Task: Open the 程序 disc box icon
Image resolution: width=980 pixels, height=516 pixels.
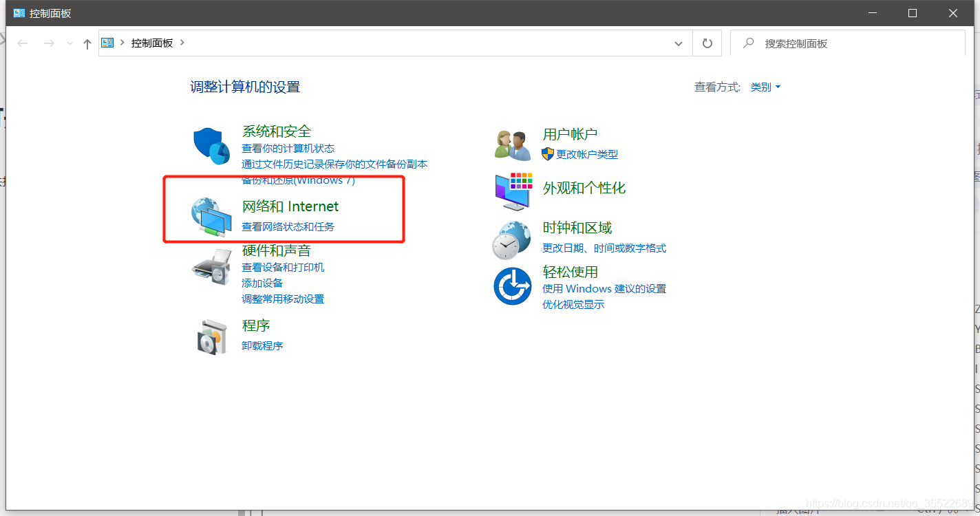Action: (x=213, y=337)
